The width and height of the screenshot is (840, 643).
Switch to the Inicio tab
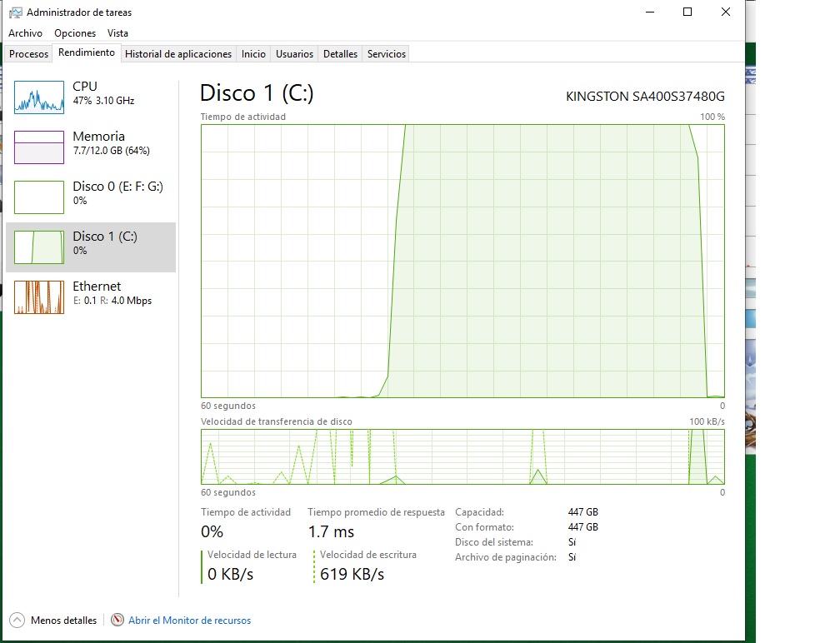click(253, 54)
